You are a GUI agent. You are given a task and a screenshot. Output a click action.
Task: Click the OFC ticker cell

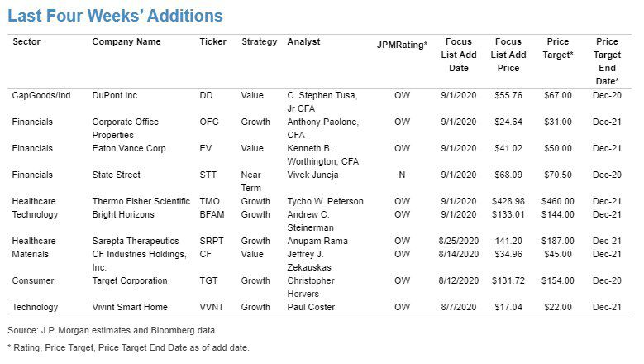pos(209,122)
